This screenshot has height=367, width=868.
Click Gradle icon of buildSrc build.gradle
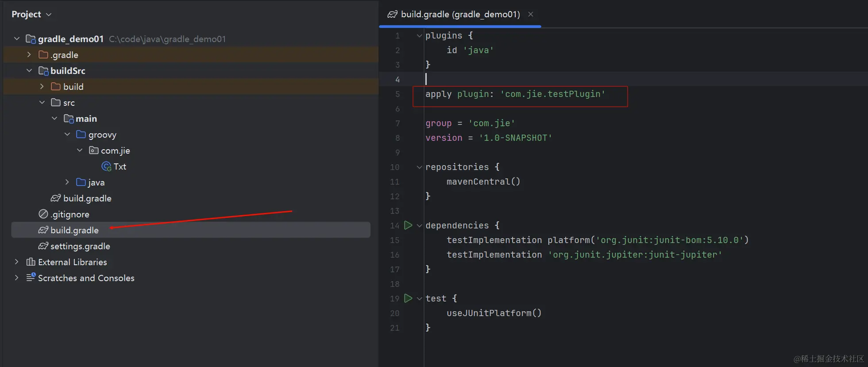pyautogui.click(x=56, y=198)
